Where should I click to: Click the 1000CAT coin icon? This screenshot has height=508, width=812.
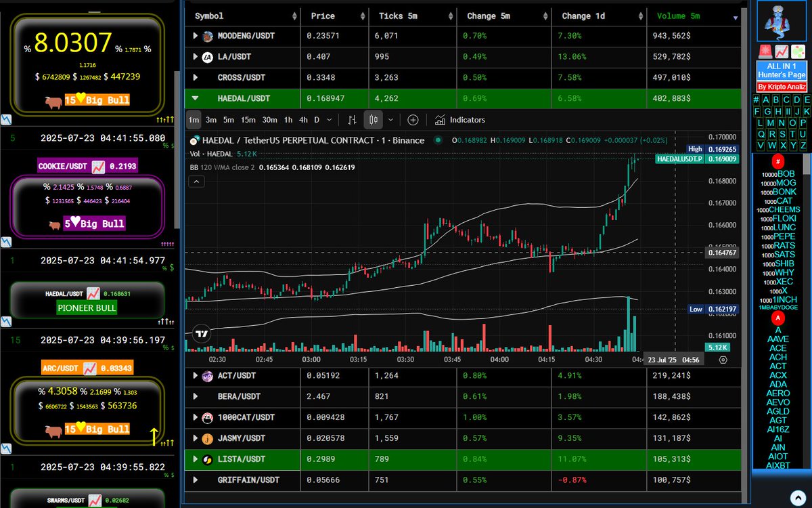[x=208, y=417]
